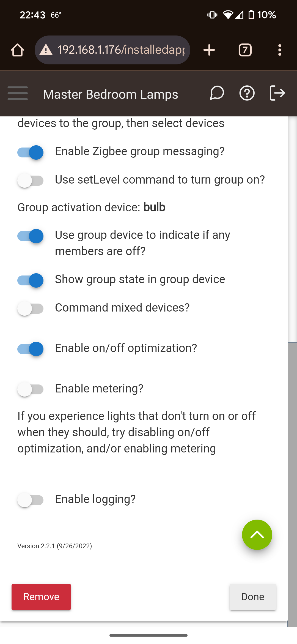Tap the not-secure warning icon in the address bar
This screenshot has height=644, width=297.
coord(46,50)
